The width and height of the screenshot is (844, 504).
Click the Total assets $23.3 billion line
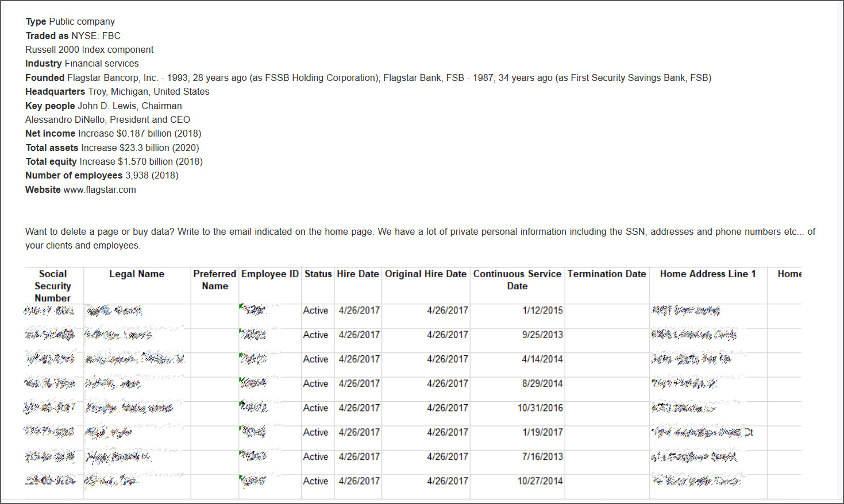pos(112,148)
